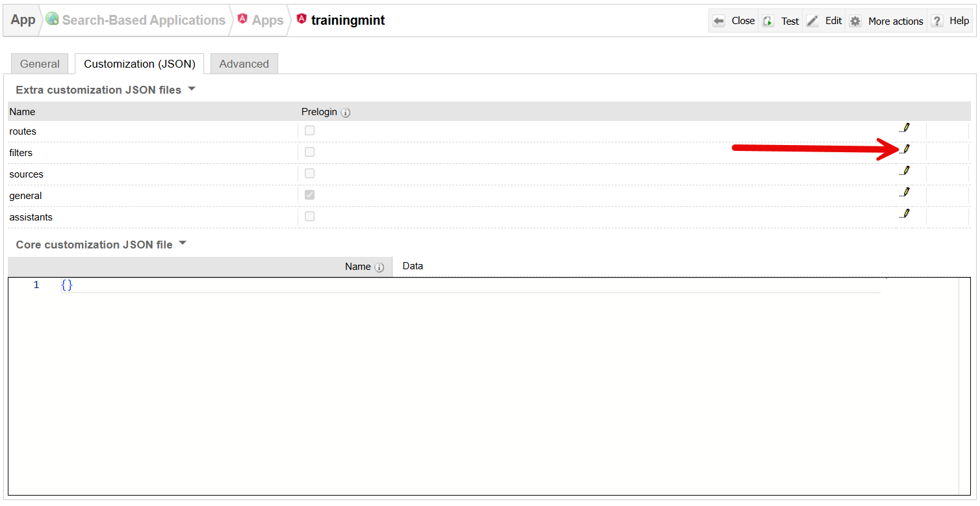Screen dimensions: 980x506
Task: Click the globe icon of Search-Based Applications
Action: pyautogui.click(x=53, y=20)
